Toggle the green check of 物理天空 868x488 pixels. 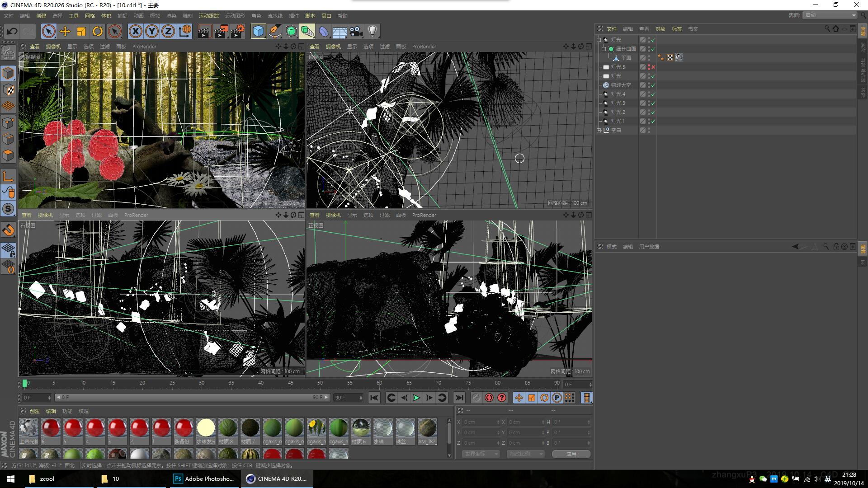point(653,85)
